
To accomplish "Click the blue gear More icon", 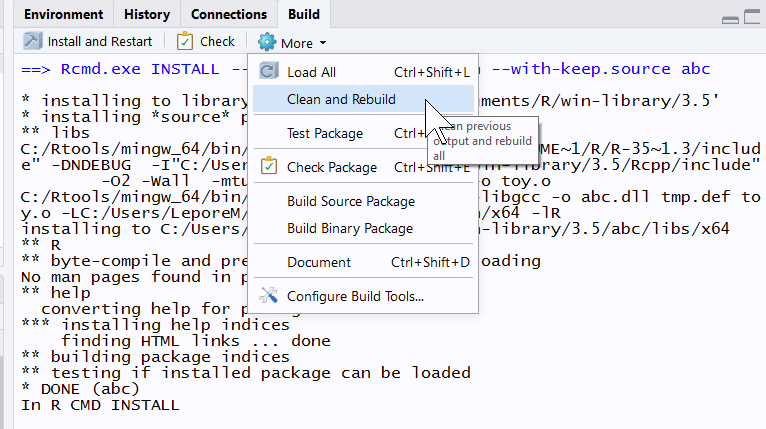I will pos(267,42).
